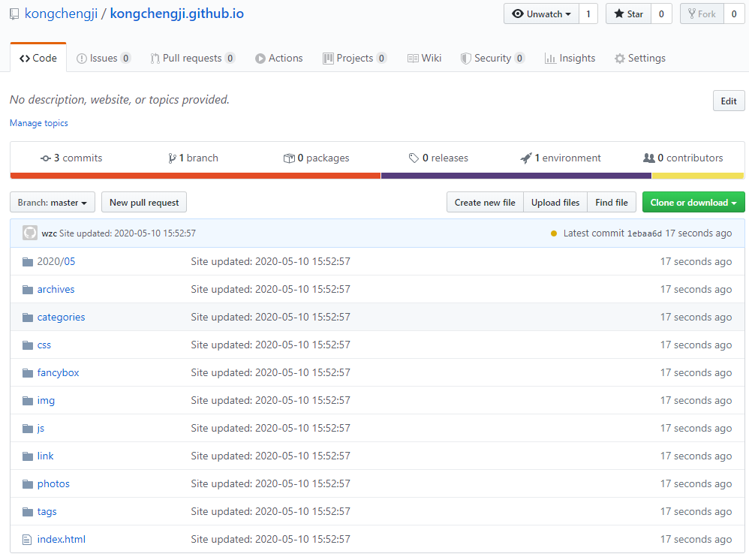Screen dimensions: 749x560
Task: View the 3 commits link
Action: point(71,158)
